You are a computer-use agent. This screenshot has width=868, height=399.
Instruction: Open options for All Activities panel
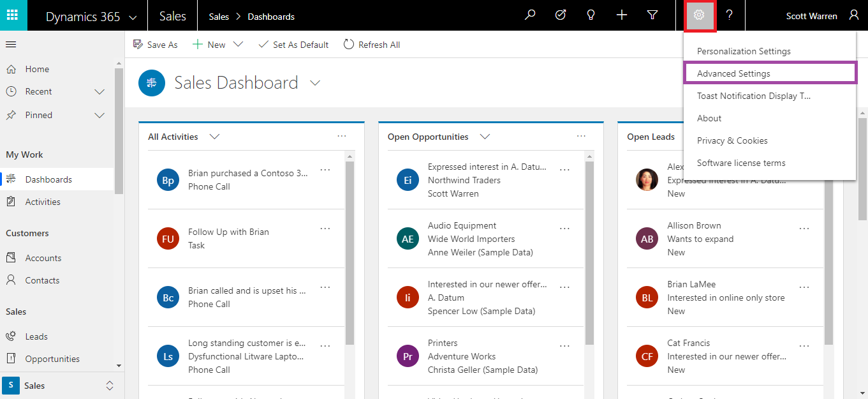click(x=342, y=136)
